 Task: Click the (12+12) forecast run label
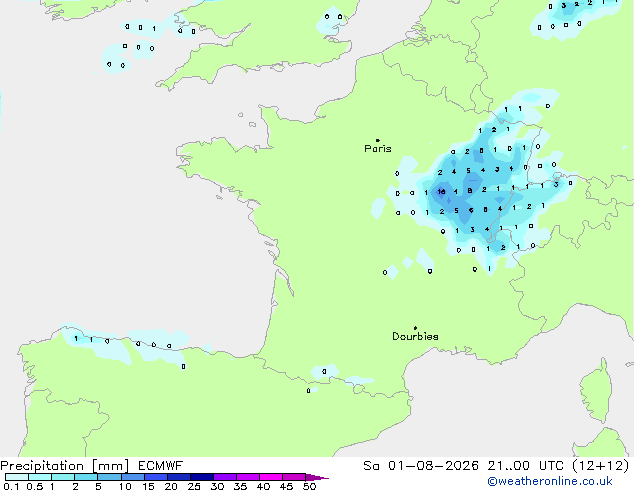[x=601, y=466]
